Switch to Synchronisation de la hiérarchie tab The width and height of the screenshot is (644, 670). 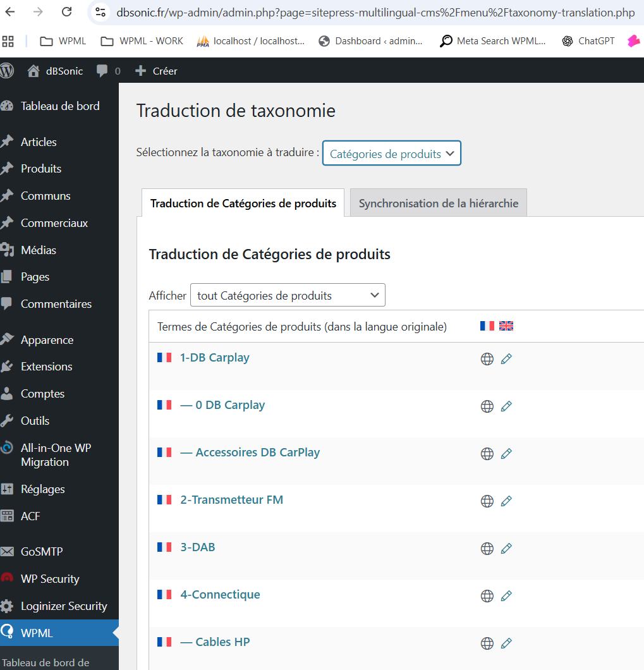[438, 204]
